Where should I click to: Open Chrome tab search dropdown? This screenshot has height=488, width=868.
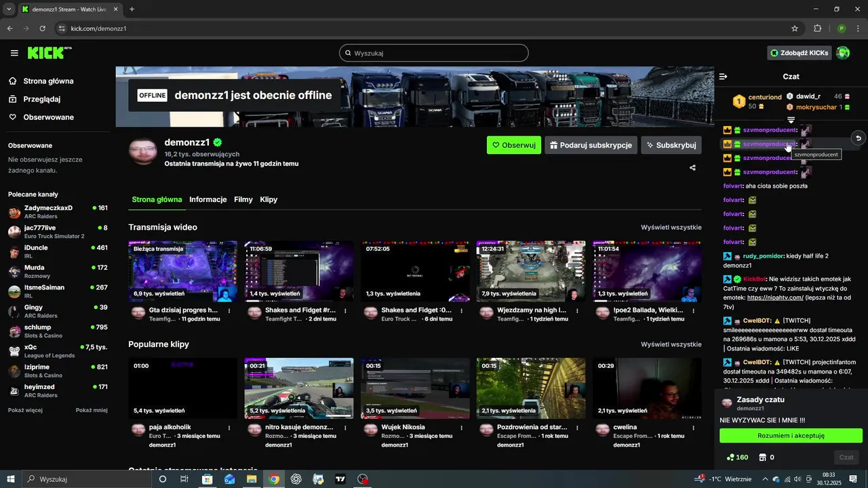(9, 9)
